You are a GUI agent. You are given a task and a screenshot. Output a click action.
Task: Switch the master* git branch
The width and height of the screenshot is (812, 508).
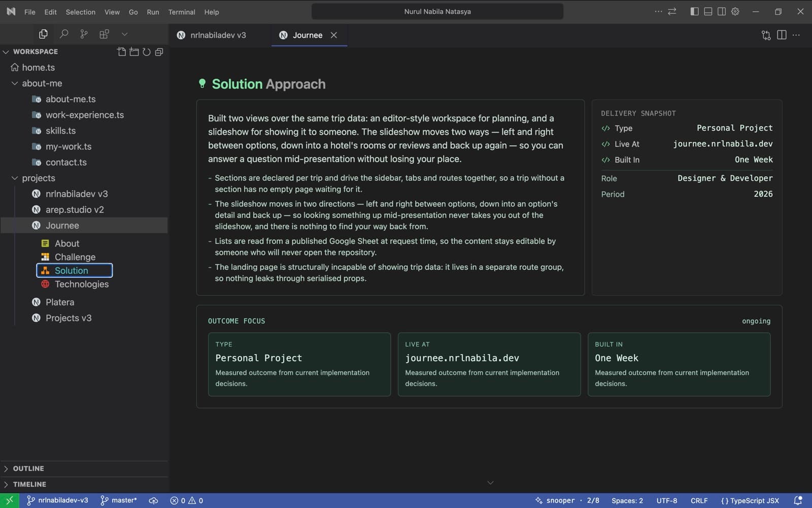pos(119,500)
